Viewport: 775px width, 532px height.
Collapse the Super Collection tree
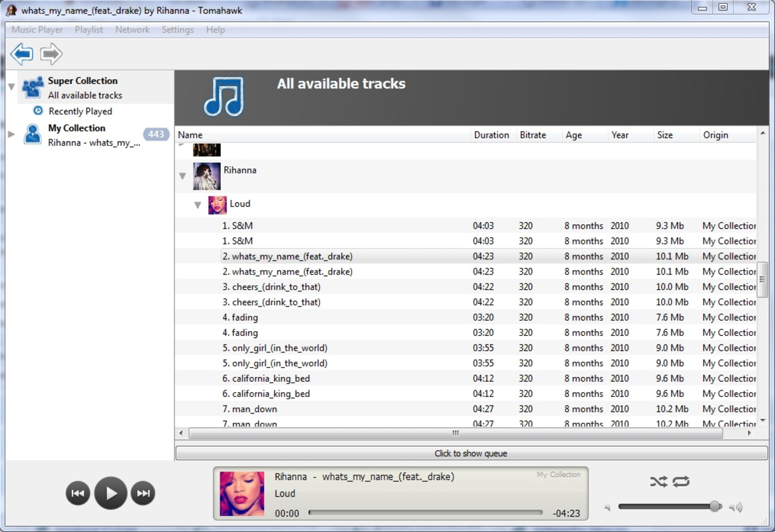click(x=11, y=87)
